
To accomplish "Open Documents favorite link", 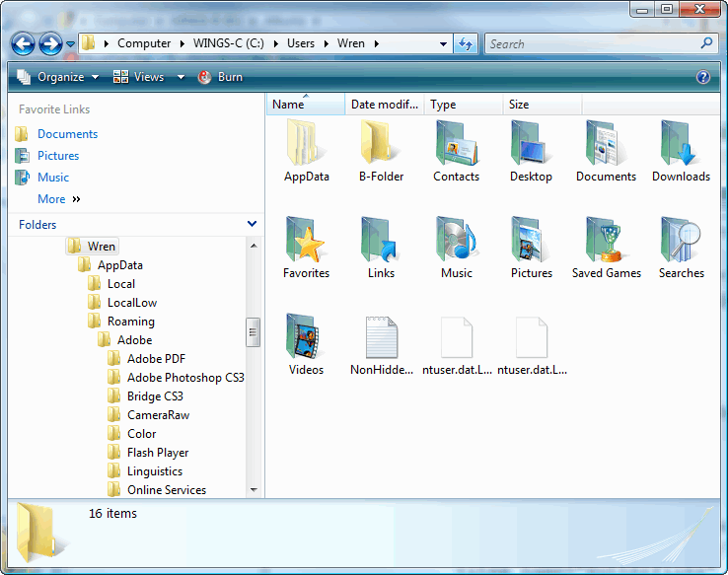I will pos(67,134).
